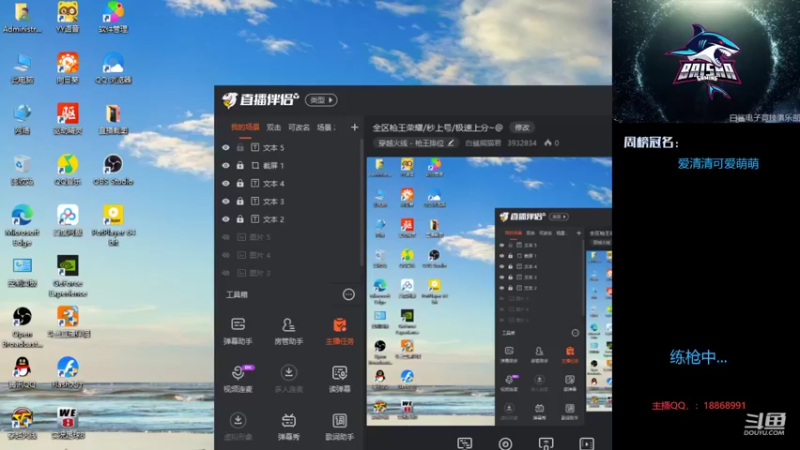The width and height of the screenshot is (800, 450).
Task: Expand the 工具箱 more options button
Action: 348,294
